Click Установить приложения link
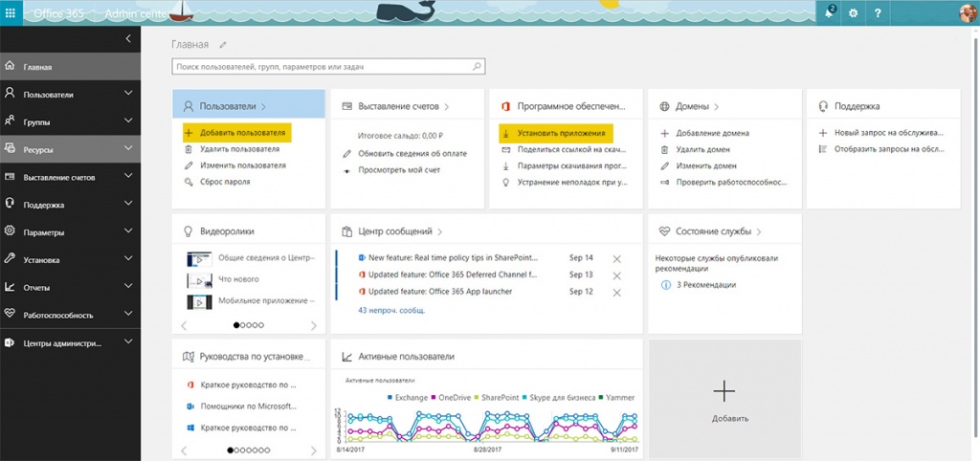980x461 pixels. 561,133
